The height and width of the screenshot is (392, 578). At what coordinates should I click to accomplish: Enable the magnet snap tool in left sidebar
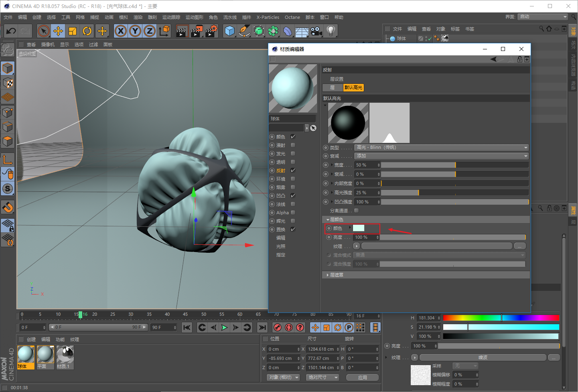[8, 207]
